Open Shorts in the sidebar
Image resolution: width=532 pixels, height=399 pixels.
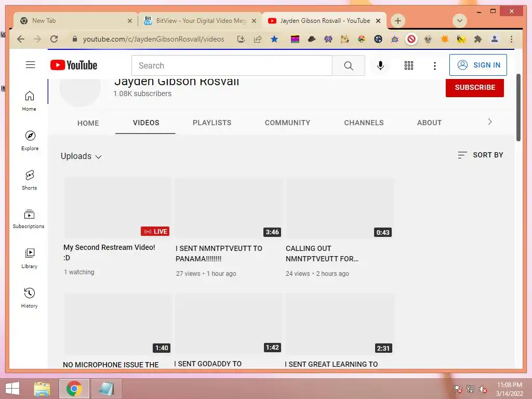(30, 180)
